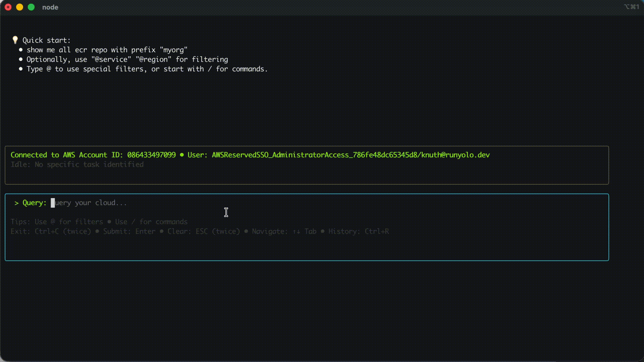Click the ⌥⌘1 shortcut indicator
This screenshot has width=644, height=362.
pos(632,7)
